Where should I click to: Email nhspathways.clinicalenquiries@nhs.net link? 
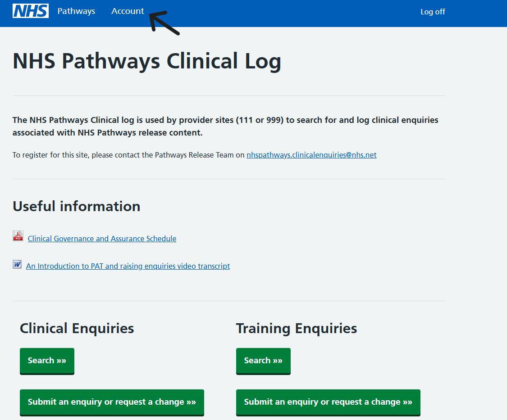[311, 155]
